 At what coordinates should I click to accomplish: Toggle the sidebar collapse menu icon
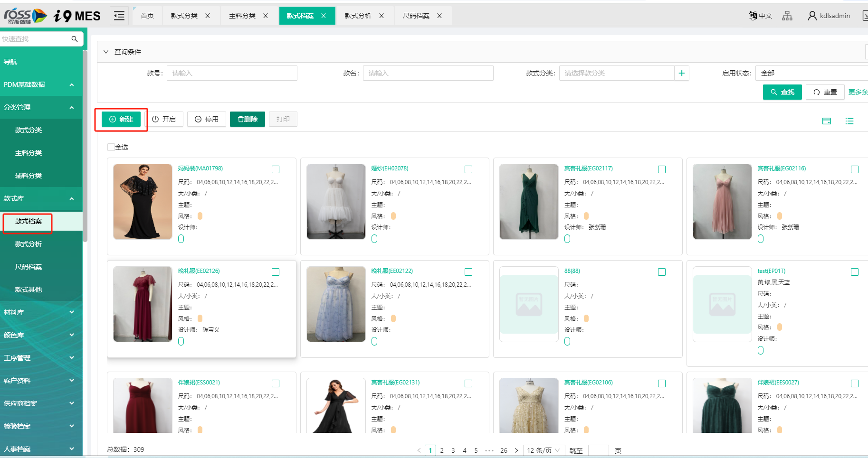pyautogui.click(x=119, y=16)
